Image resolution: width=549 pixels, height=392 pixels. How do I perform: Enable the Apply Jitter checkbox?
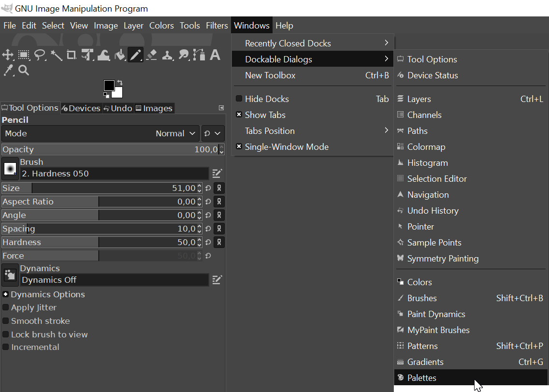coord(6,307)
